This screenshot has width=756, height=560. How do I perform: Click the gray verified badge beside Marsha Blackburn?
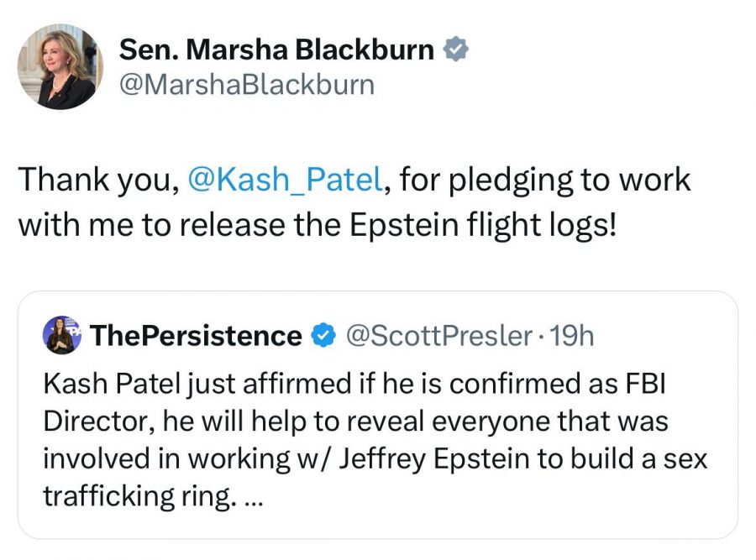(x=455, y=50)
